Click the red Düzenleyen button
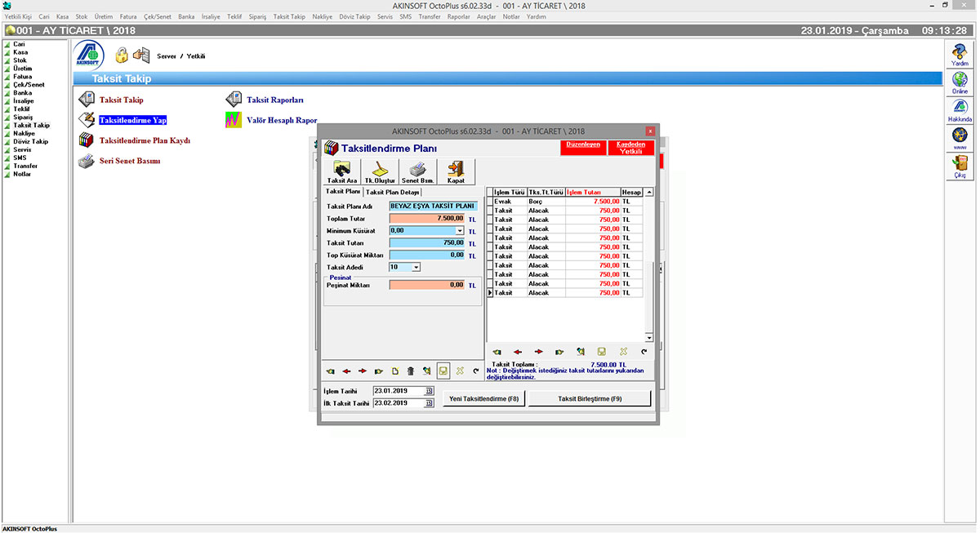 pyautogui.click(x=584, y=148)
